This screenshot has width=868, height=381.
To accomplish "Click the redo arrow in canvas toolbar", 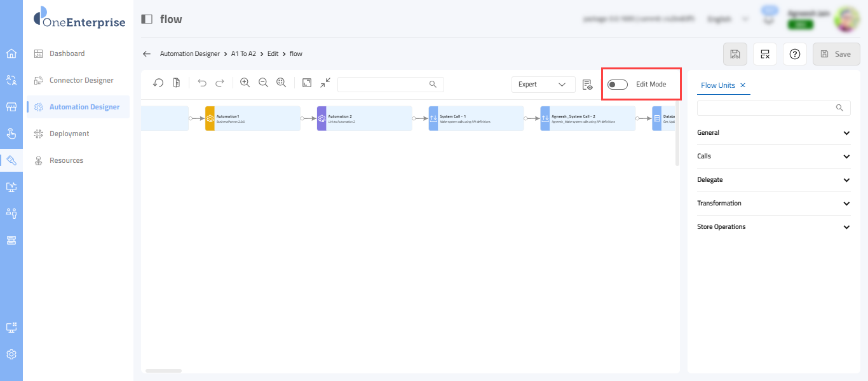I will point(220,83).
